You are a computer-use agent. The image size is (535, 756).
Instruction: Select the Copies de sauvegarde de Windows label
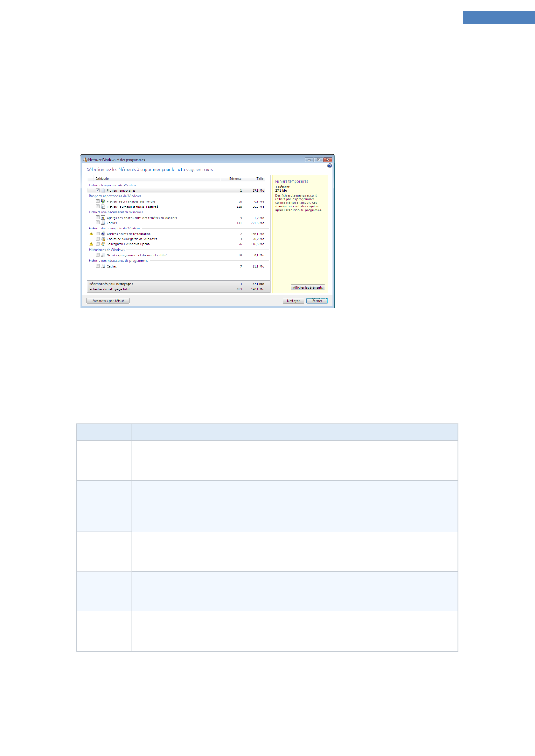coord(132,239)
